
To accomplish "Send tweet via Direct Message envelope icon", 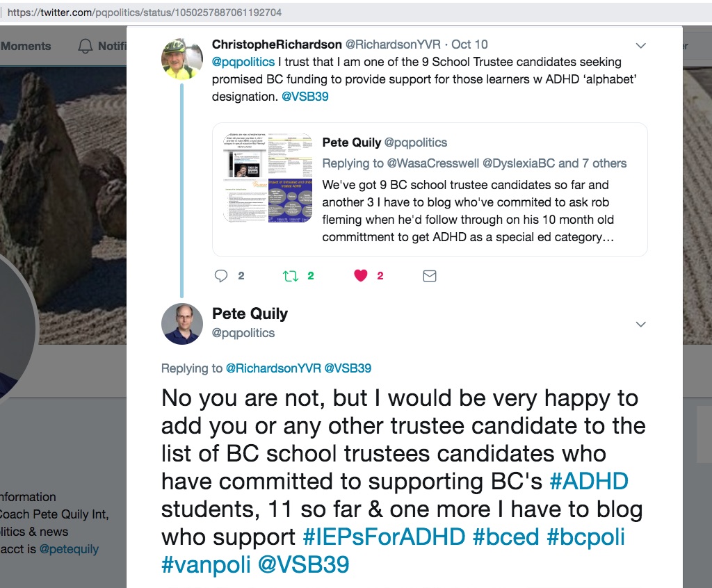I will point(430,276).
